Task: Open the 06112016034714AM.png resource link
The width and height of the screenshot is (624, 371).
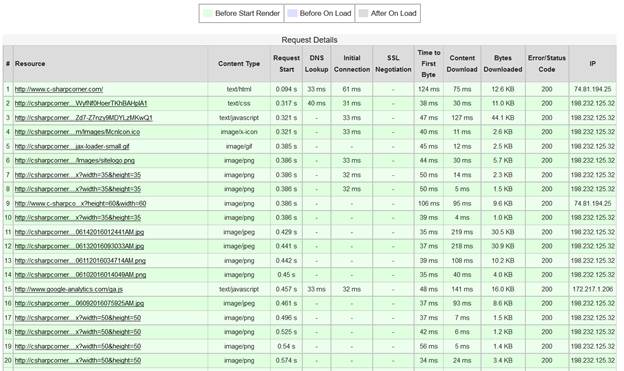Action: [x=80, y=261]
